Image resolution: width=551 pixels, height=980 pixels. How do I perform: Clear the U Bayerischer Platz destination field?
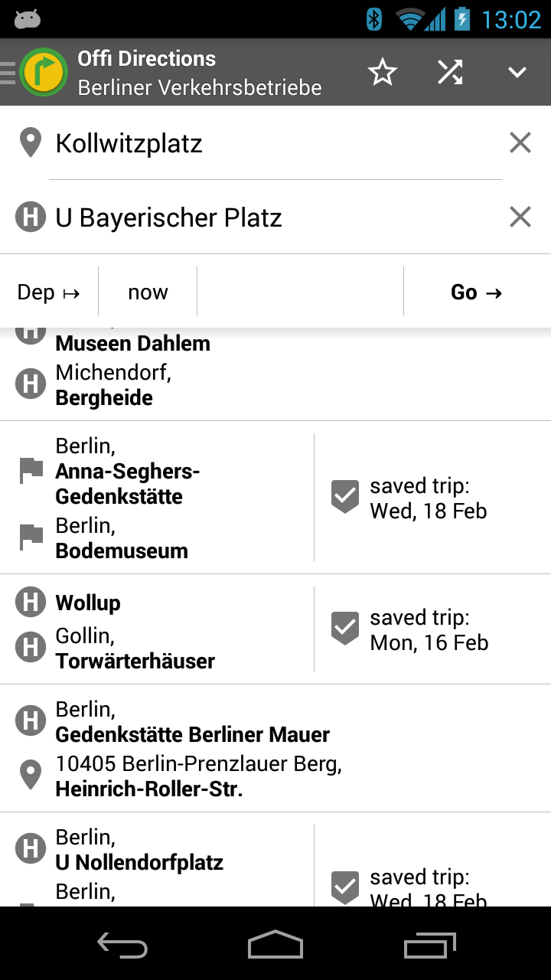(520, 217)
